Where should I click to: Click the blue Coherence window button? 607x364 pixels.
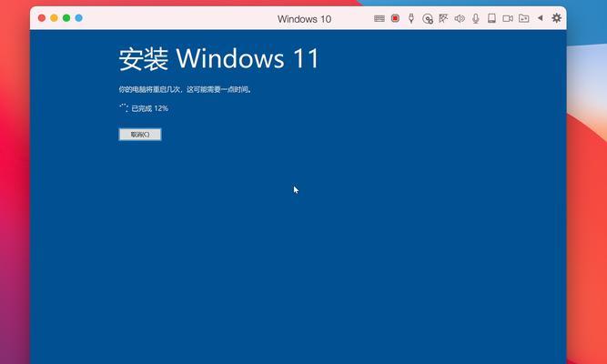[78, 18]
